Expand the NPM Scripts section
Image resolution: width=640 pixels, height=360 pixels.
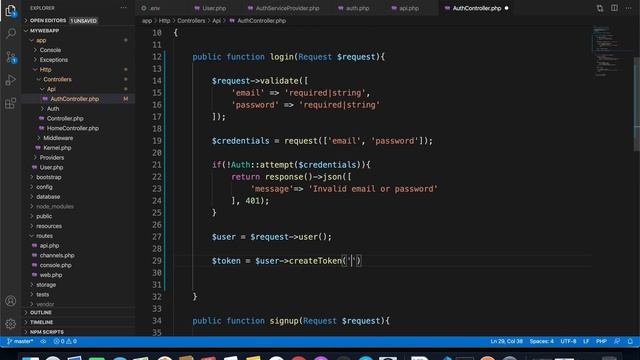coord(47,332)
